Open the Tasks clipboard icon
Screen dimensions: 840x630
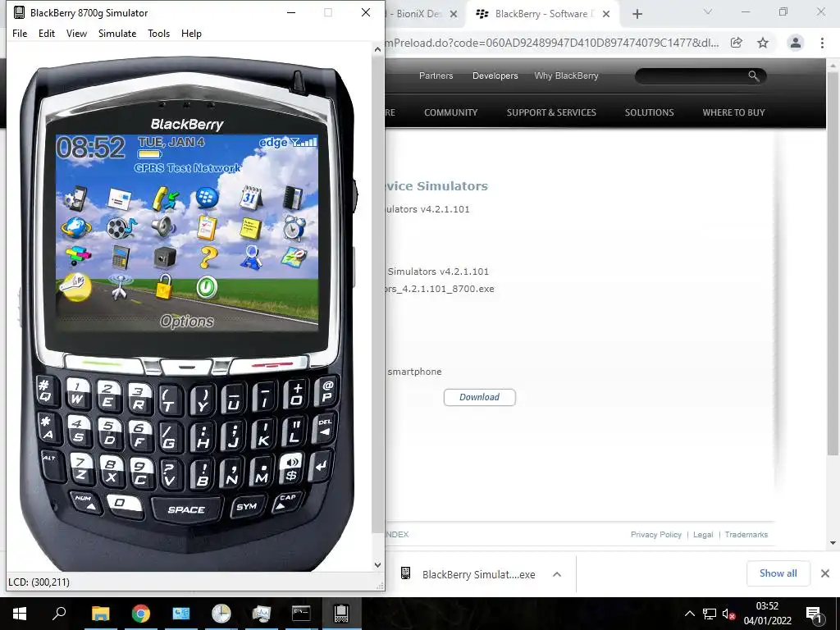pyautogui.click(x=207, y=228)
